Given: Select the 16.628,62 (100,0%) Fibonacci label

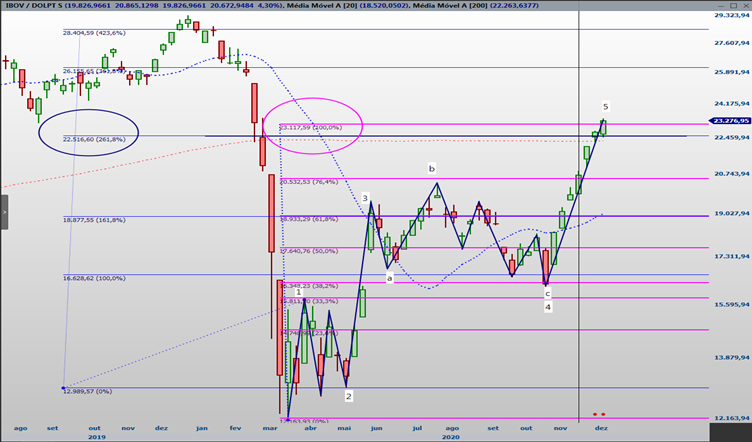Looking at the screenshot, I should (x=94, y=278).
